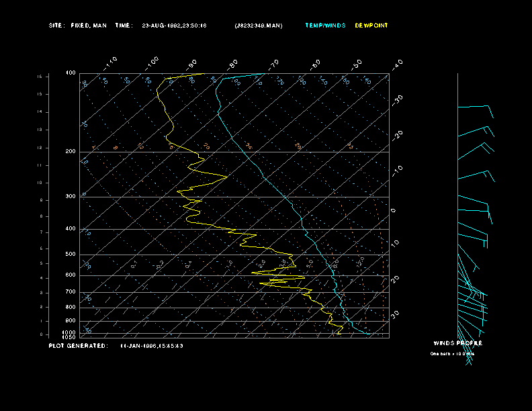Click the file name (J8232349.MAN)

(259, 26)
